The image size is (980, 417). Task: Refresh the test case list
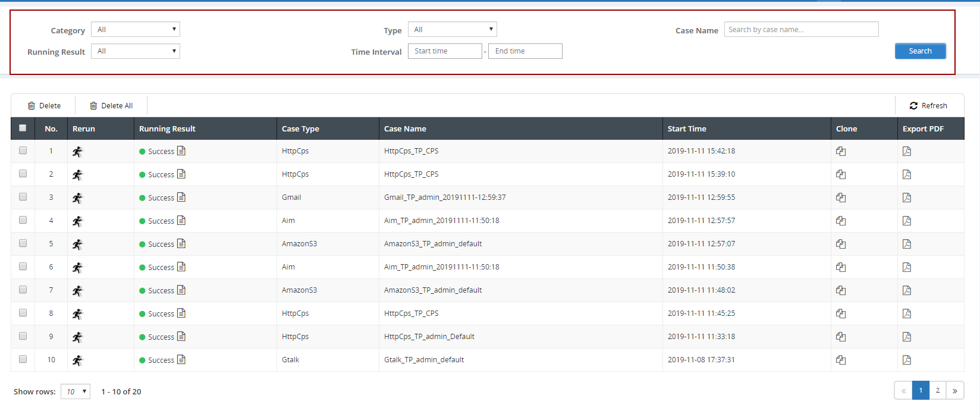(x=928, y=106)
